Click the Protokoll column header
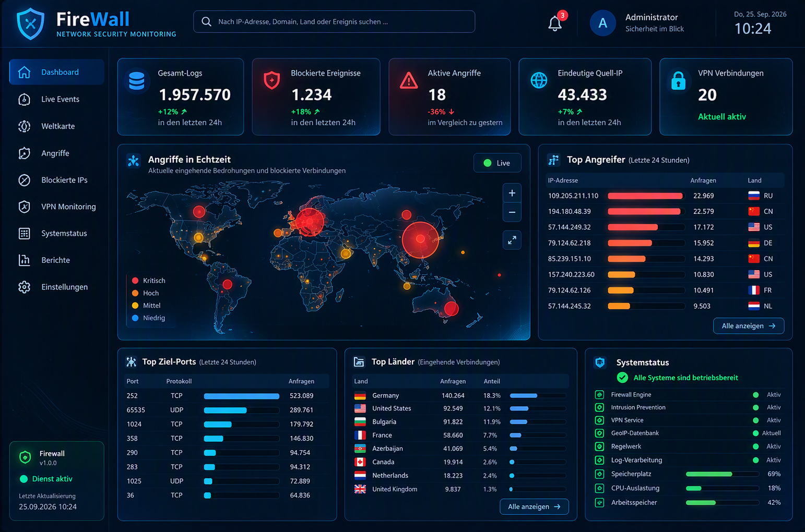 point(179,381)
